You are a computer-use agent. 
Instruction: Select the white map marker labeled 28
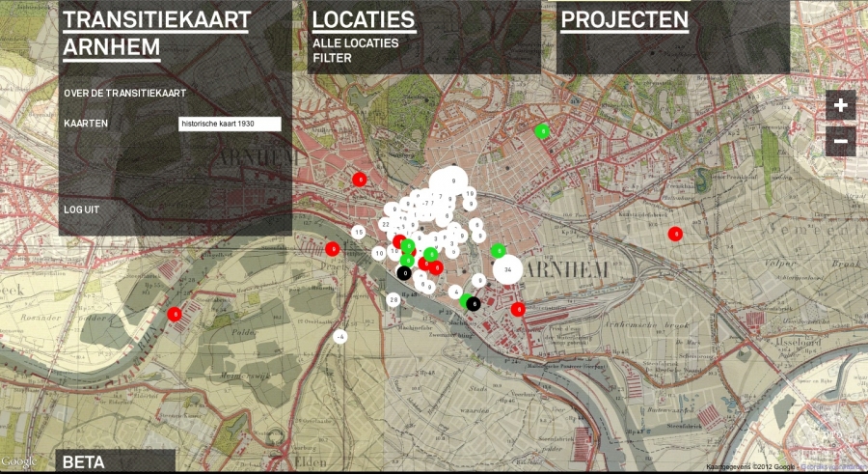[393, 300]
